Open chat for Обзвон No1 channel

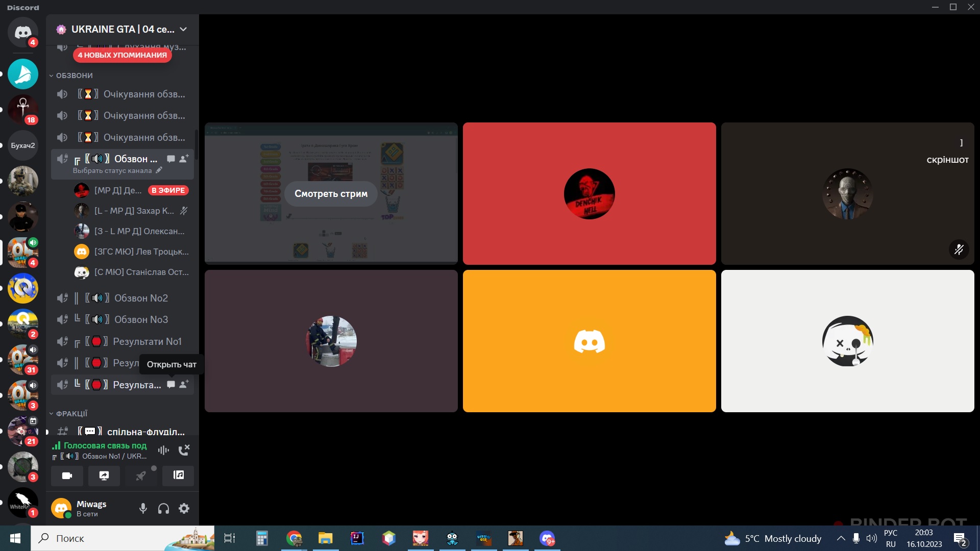(x=171, y=159)
